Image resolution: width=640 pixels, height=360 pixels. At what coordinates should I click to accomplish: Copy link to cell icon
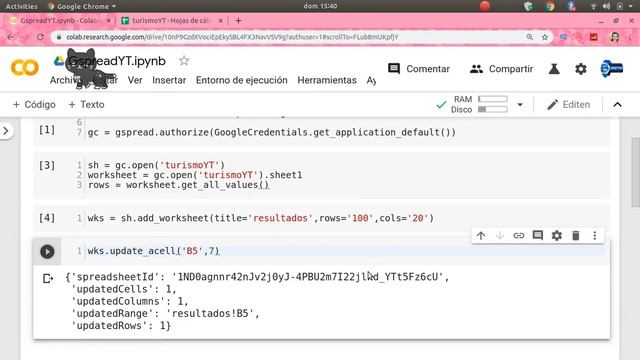tap(519, 236)
